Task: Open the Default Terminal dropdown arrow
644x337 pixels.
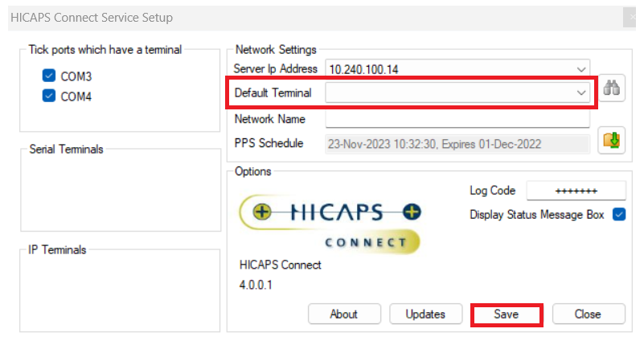Action: coord(581,93)
